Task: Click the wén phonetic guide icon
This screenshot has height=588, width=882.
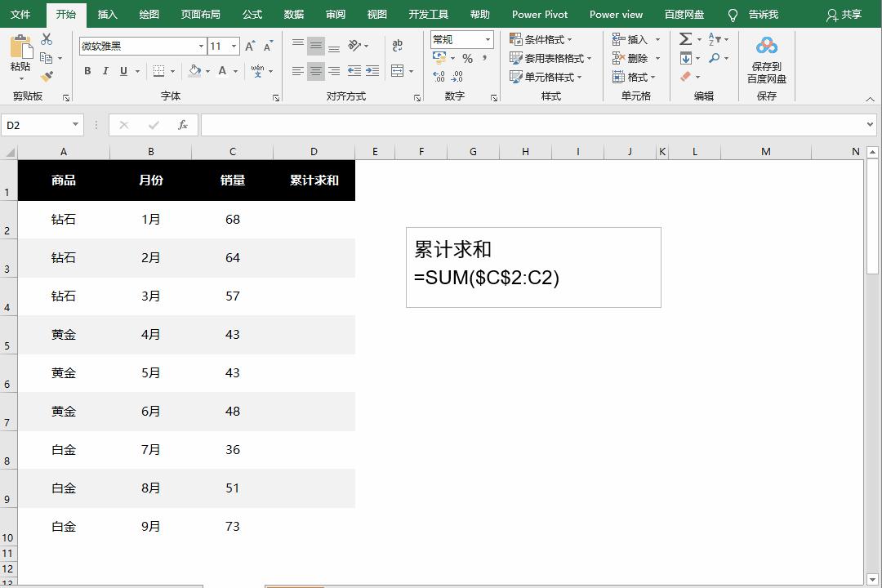Action: (257, 71)
